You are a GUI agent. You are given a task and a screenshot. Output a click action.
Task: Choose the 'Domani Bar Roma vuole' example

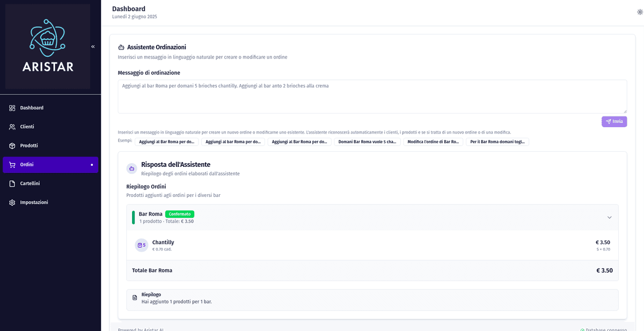367,142
